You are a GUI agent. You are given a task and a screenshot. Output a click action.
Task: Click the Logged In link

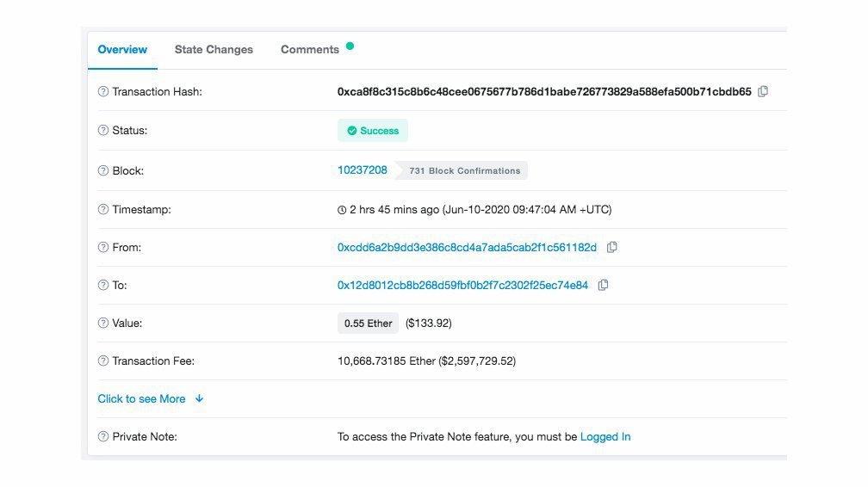pyautogui.click(x=605, y=436)
